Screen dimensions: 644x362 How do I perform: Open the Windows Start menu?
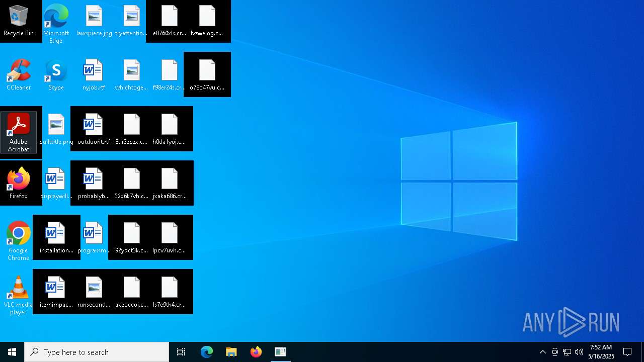click(x=12, y=352)
